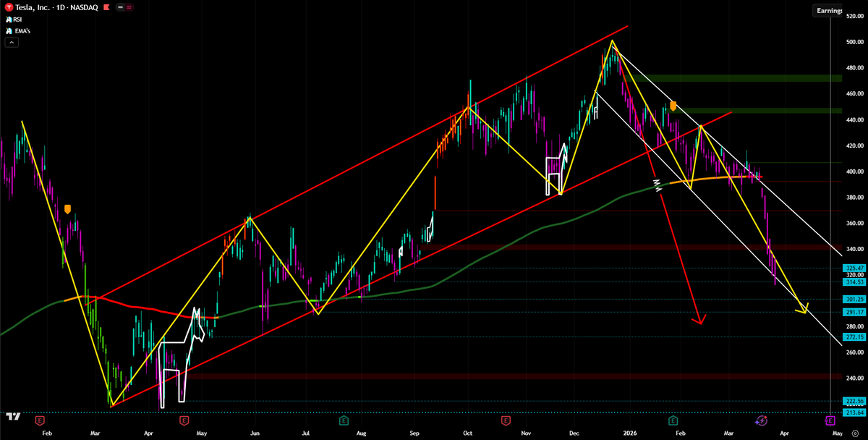The width and height of the screenshot is (868, 440).
Task: Select the EMA's indicator legend
Action: tap(22, 30)
